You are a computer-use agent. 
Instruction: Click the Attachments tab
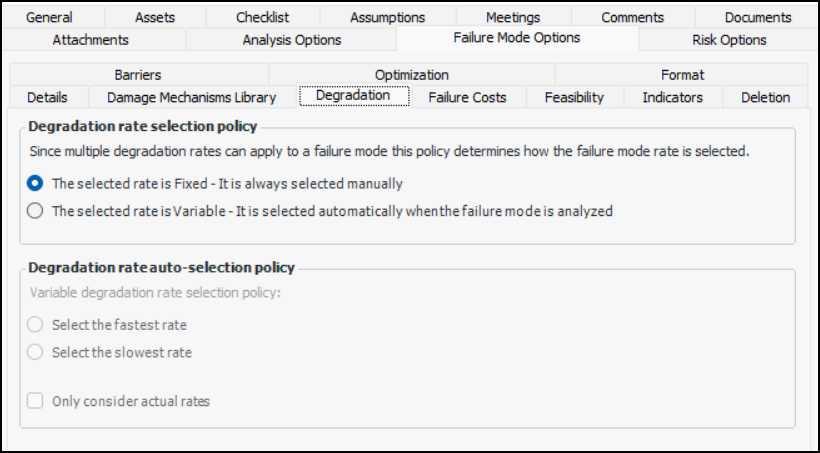(90, 40)
